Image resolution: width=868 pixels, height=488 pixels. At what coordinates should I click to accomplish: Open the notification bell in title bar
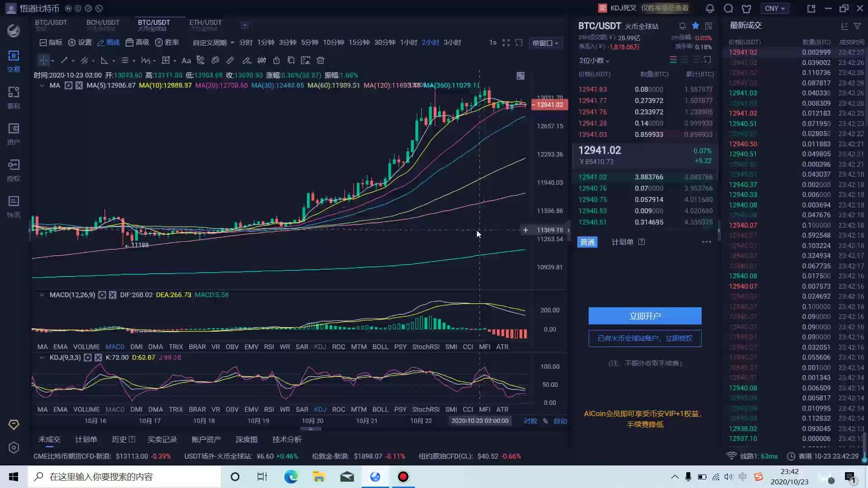point(710,8)
